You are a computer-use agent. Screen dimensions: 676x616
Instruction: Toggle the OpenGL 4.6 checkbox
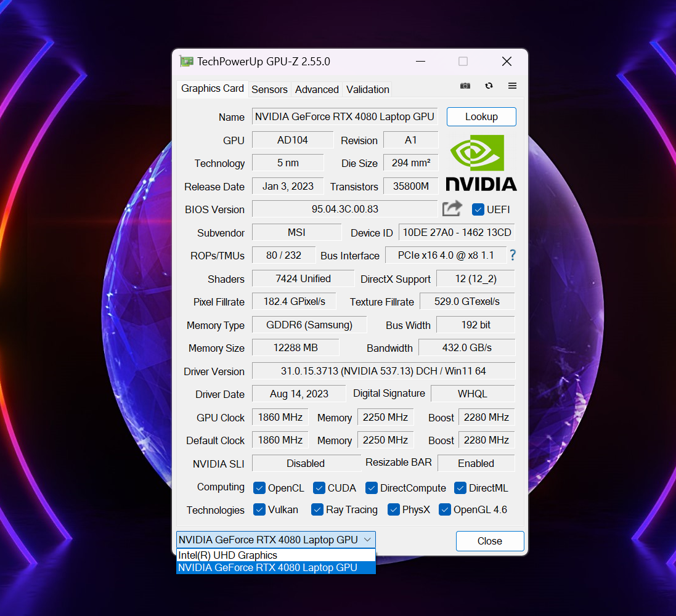tap(444, 509)
